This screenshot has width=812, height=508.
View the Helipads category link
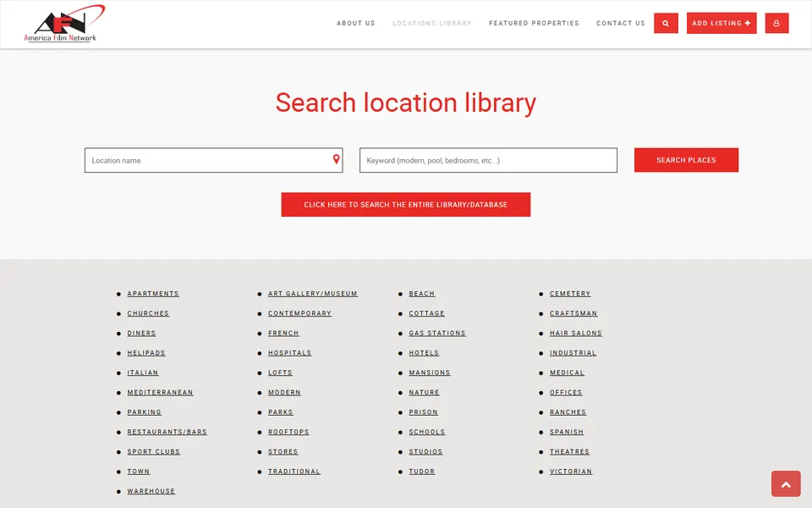tap(146, 353)
